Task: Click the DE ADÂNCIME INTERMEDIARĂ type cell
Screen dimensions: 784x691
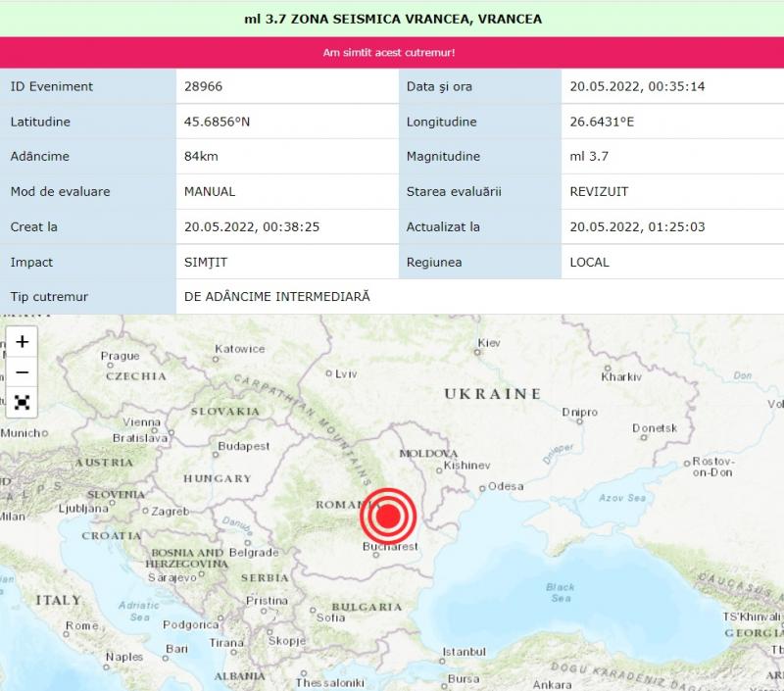Action: (480, 297)
